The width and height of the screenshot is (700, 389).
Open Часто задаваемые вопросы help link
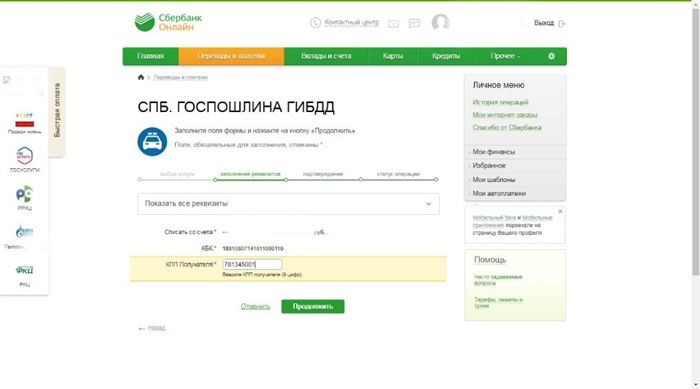tap(498, 280)
